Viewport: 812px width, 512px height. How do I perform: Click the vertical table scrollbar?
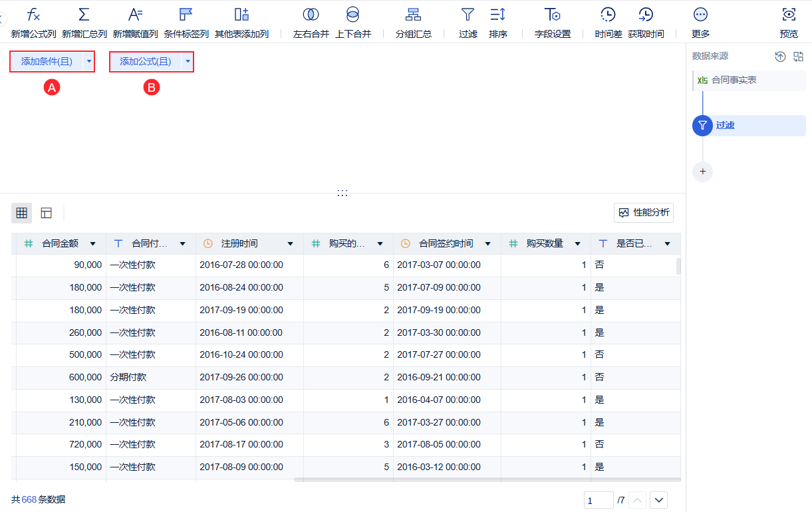pos(679,266)
